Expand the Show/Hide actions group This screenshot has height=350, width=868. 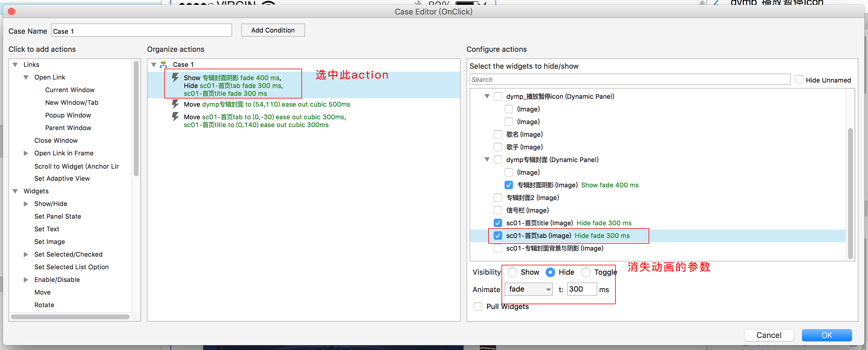point(26,204)
